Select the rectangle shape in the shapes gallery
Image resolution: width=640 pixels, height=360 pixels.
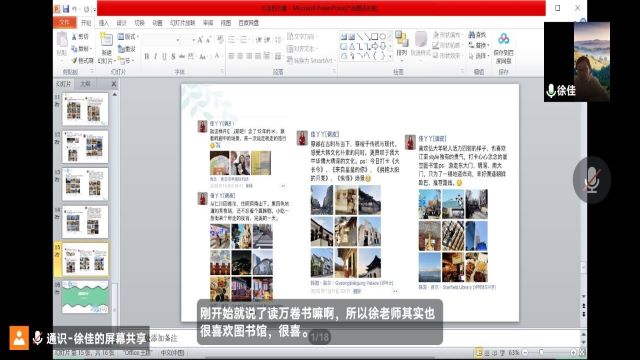[x=375, y=37]
